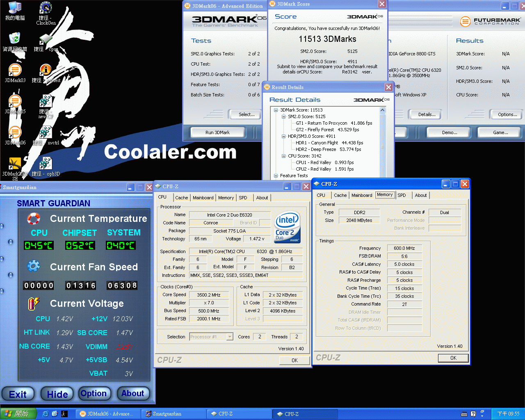525x420 pixels.
Task: Collapse the SM2.0 Score 5125 node
Action: 283,116
